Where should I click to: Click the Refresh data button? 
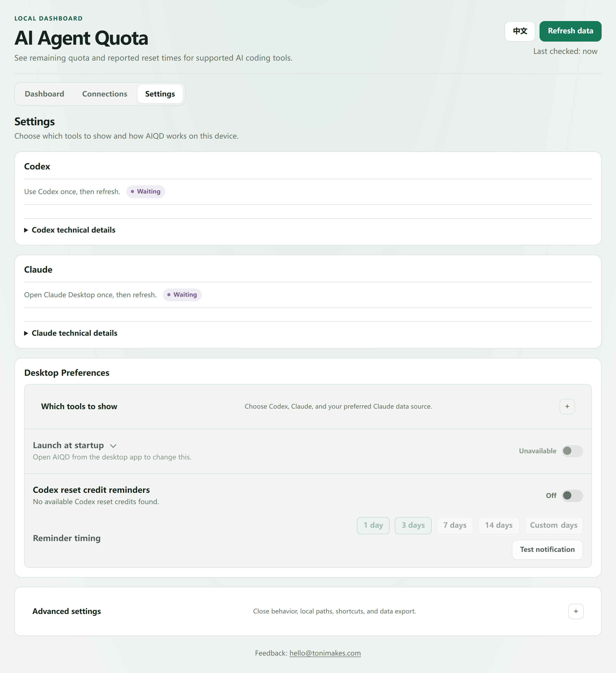coord(570,31)
